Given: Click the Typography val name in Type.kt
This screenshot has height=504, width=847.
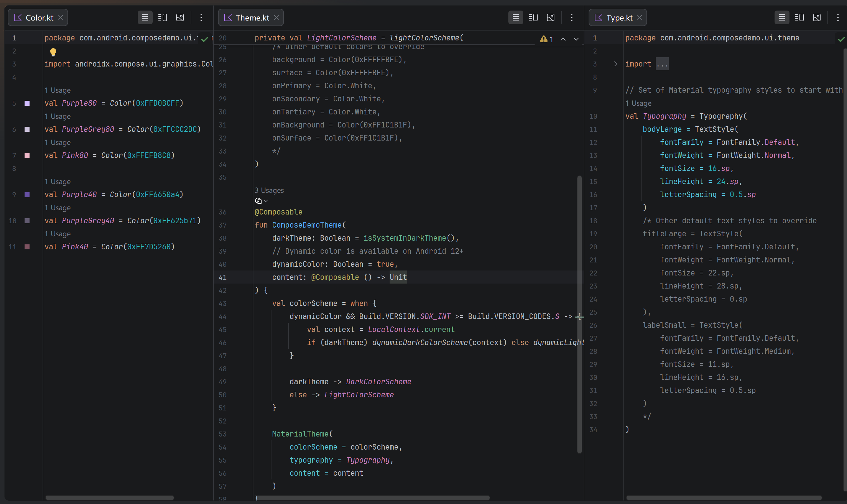Looking at the screenshot, I should (x=664, y=116).
